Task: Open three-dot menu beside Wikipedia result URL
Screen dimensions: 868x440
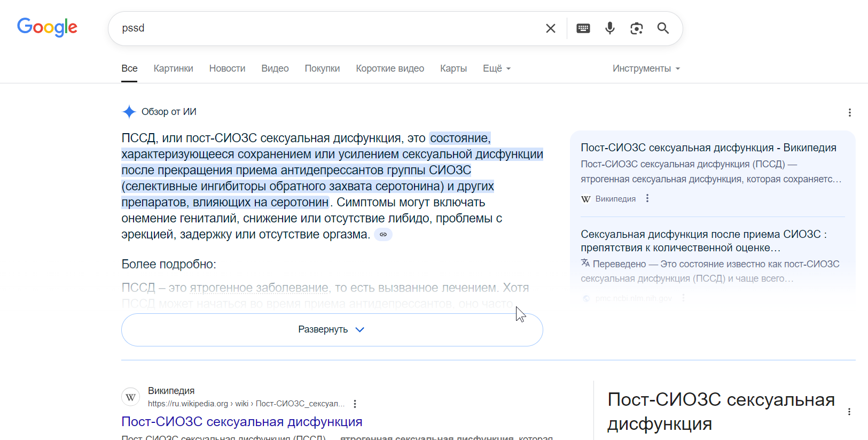Action: tap(355, 404)
